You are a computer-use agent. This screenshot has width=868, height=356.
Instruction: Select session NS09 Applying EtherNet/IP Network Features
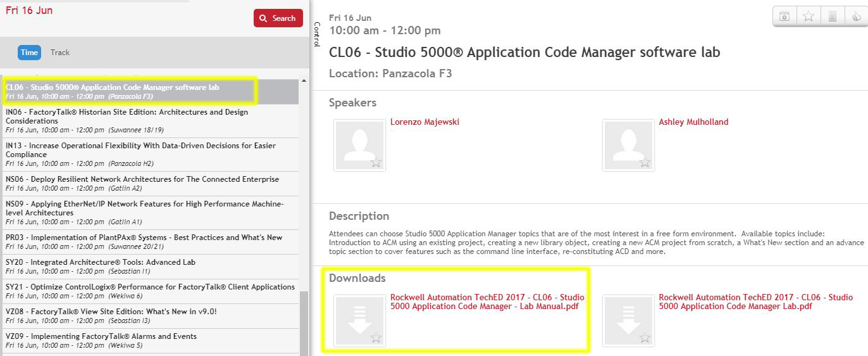[151, 213]
